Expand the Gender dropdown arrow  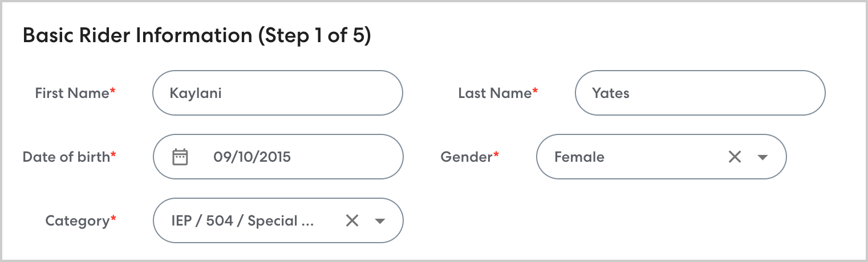762,157
